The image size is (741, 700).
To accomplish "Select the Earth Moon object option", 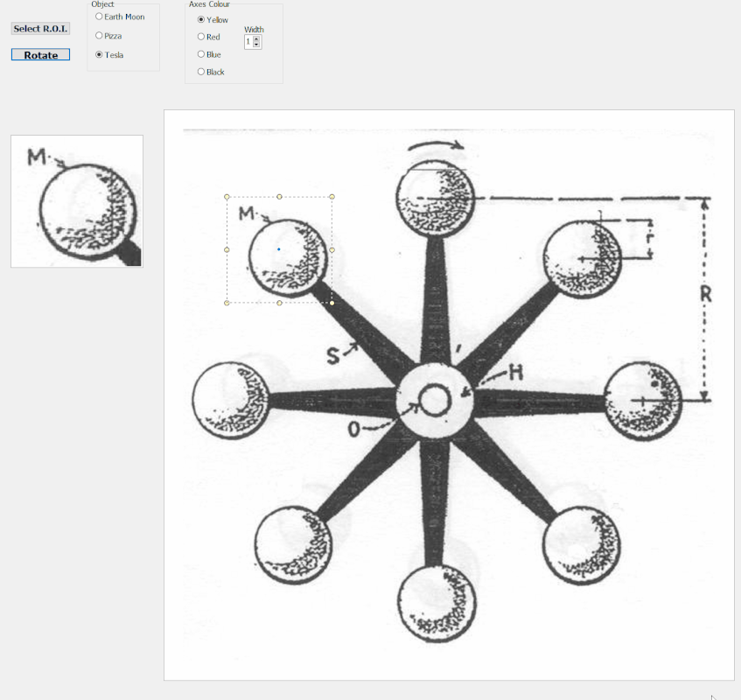I will (x=99, y=17).
